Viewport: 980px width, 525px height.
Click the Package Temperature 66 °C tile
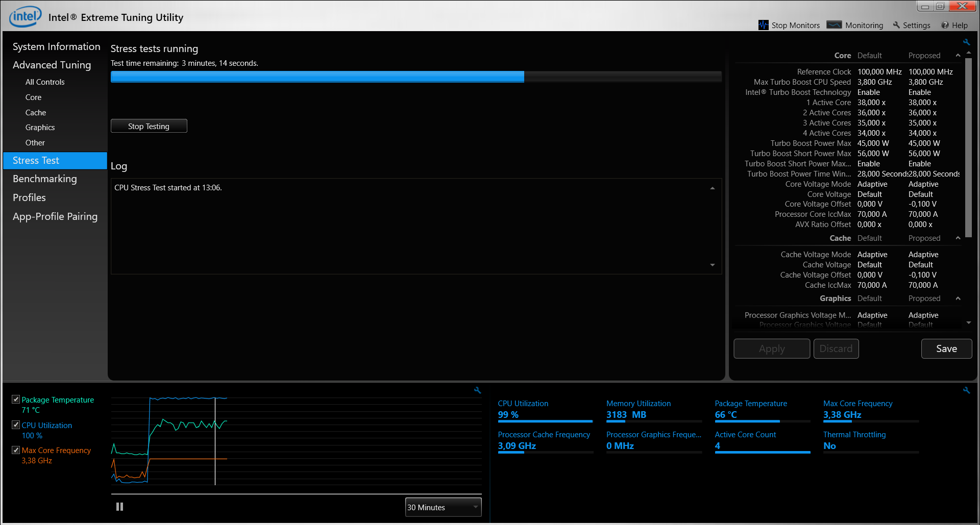(763, 411)
